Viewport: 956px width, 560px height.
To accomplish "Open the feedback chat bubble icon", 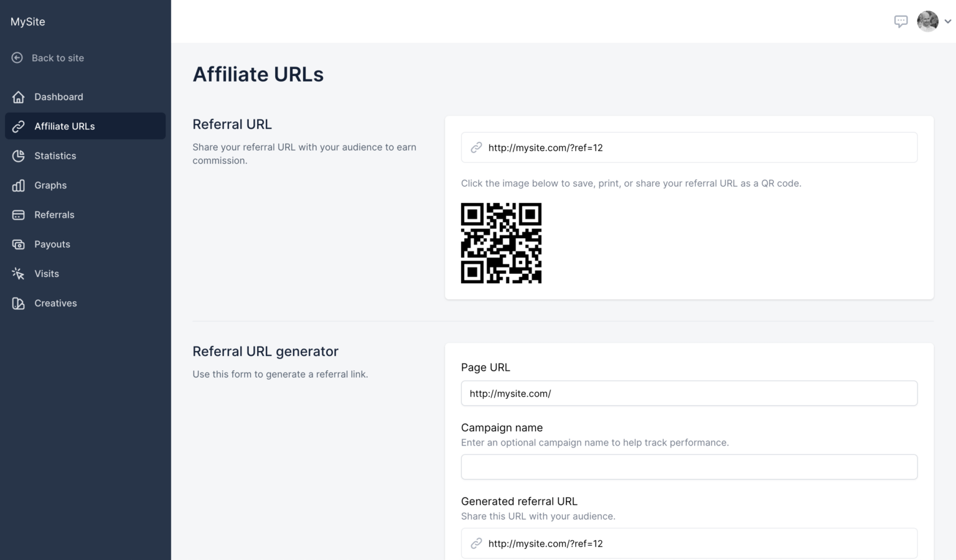I will tap(901, 21).
